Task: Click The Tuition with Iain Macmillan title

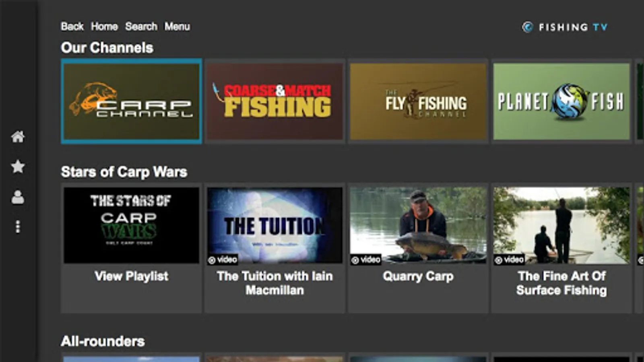Action: (x=275, y=283)
